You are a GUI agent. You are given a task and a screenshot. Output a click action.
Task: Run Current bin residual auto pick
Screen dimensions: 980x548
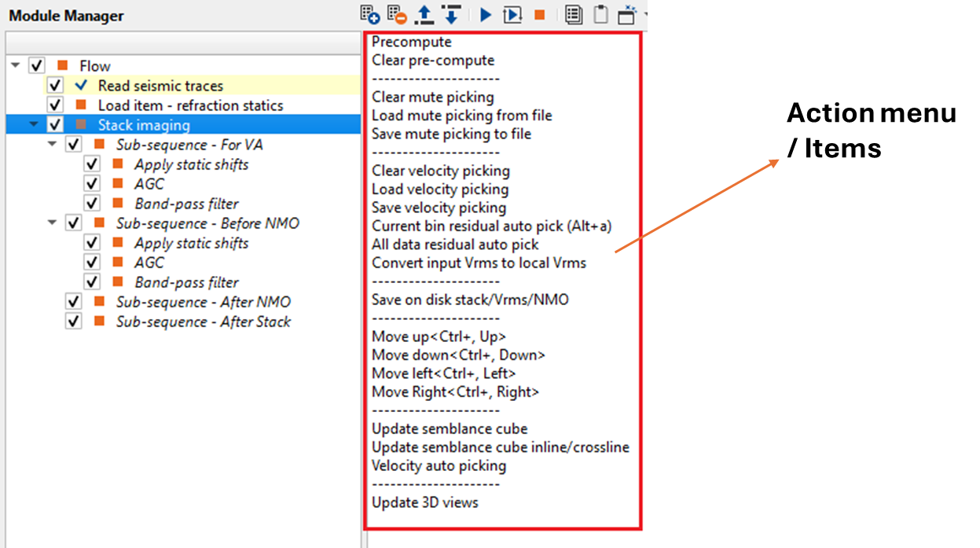pos(492,226)
